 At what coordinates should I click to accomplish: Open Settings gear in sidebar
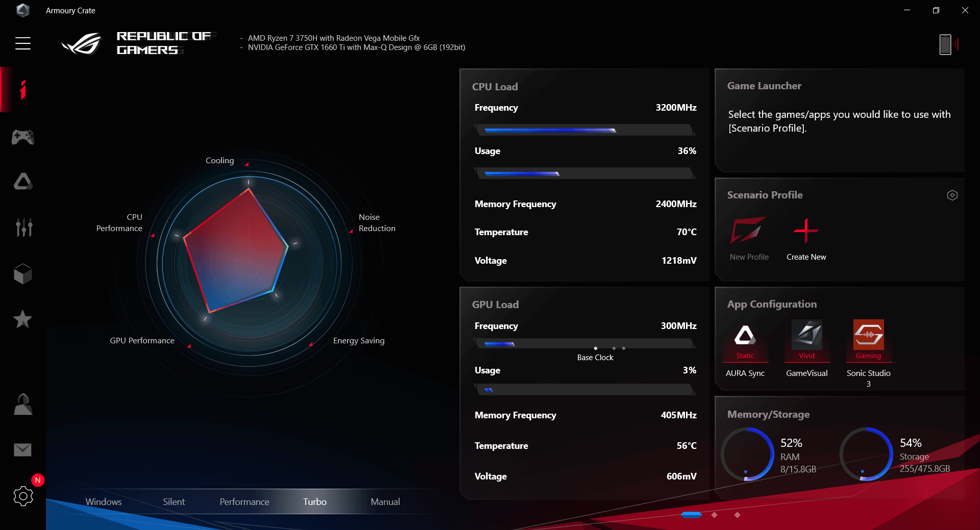tap(23, 496)
